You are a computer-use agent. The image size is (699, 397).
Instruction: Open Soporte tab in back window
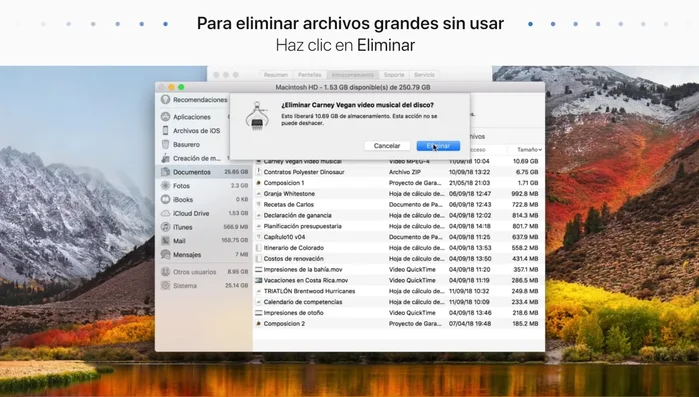(x=394, y=75)
